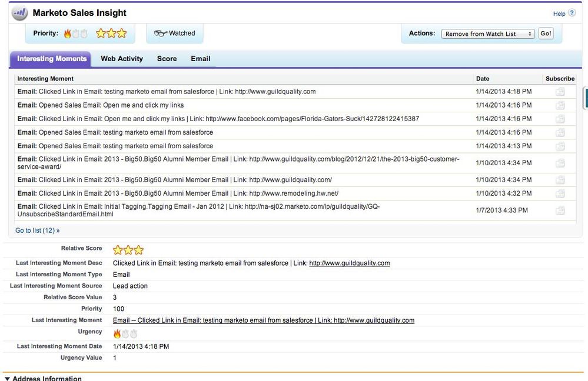Subscribe icon for 'Open me and click my links' opened row
Image resolution: width=588 pixels, height=381 pixels.
[x=560, y=105]
